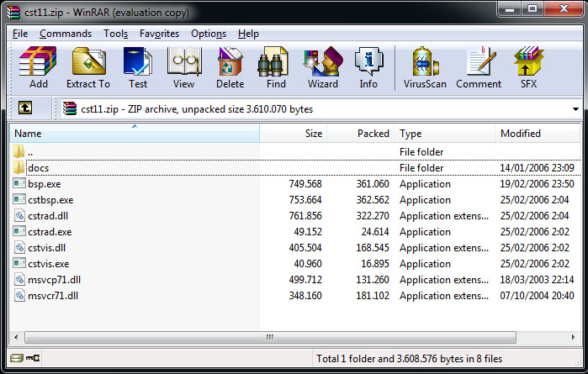Click the 362.562 packed value
Image resolution: width=588 pixels, height=374 pixels.
click(373, 200)
